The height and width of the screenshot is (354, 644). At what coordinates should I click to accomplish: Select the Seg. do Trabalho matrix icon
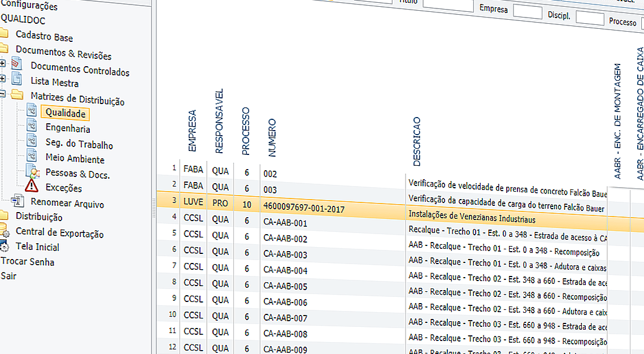point(32,143)
